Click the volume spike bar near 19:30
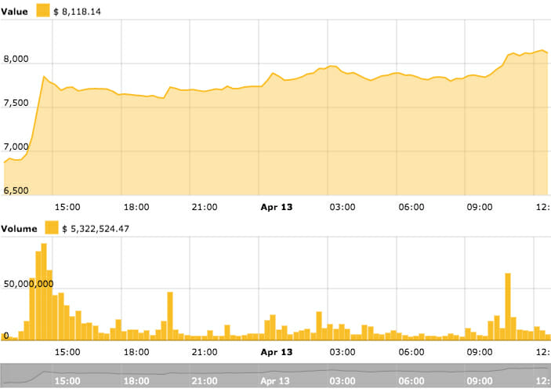Image resolution: width=551 pixels, height=392 pixels. tap(170, 316)
